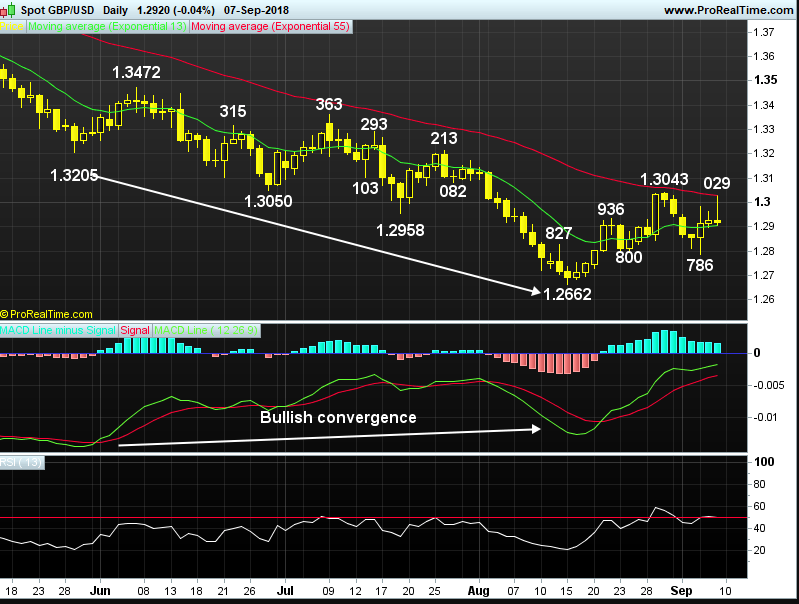The width and height of the screenshot is (799, 604).
Task: Click the 1.26 price axis label
Action: [x=764, y=299]
